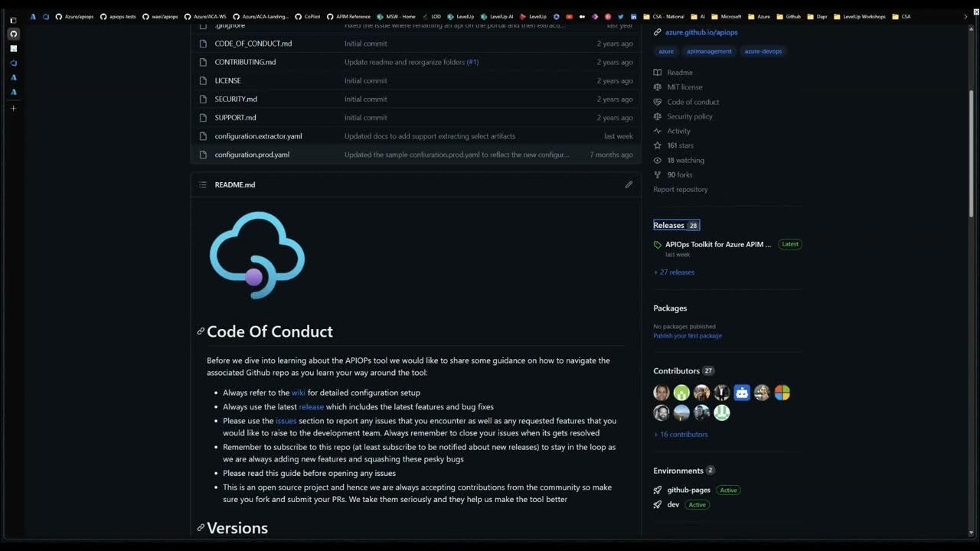
Task: Open the MSW - Home bookmark
Action: (x=397, y=16)
